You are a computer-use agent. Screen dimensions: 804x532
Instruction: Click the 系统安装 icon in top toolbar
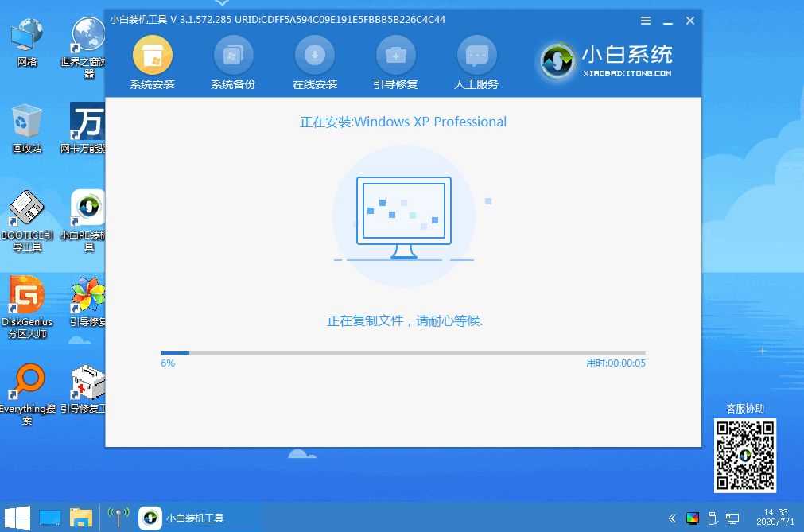click(x=152, y=56)
